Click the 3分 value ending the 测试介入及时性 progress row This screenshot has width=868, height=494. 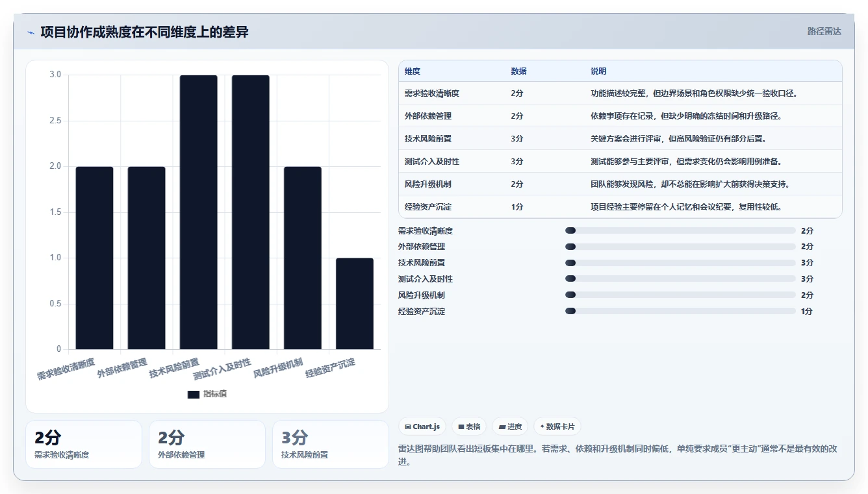click(807, 279)
